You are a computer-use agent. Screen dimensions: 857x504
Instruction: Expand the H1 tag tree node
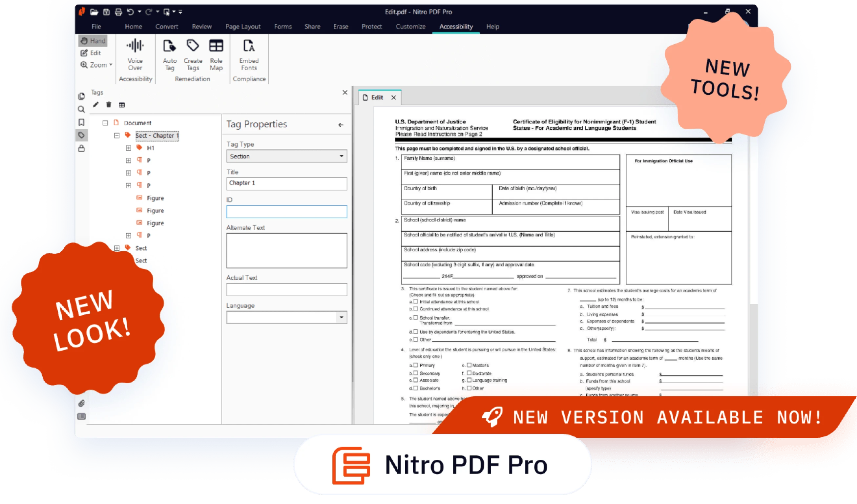128,148
